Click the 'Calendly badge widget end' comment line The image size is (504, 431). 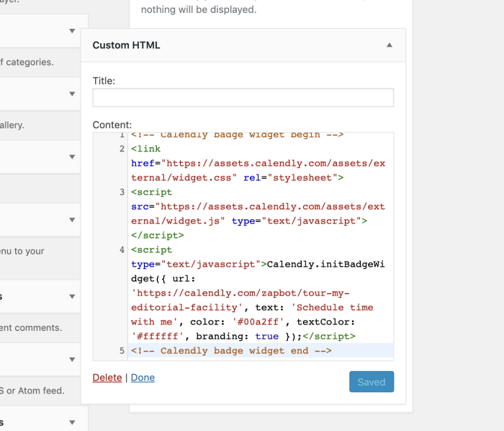pos(231,351)
